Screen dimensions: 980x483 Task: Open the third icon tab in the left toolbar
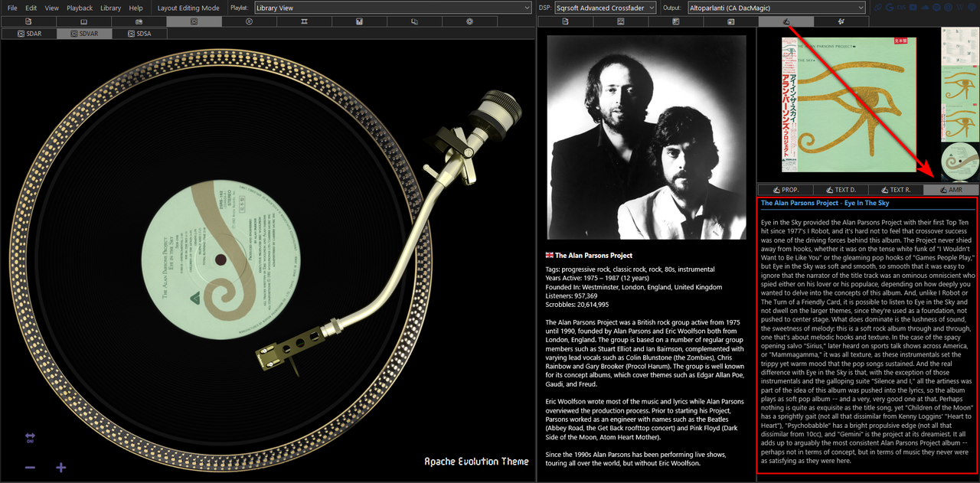[139, 21]
